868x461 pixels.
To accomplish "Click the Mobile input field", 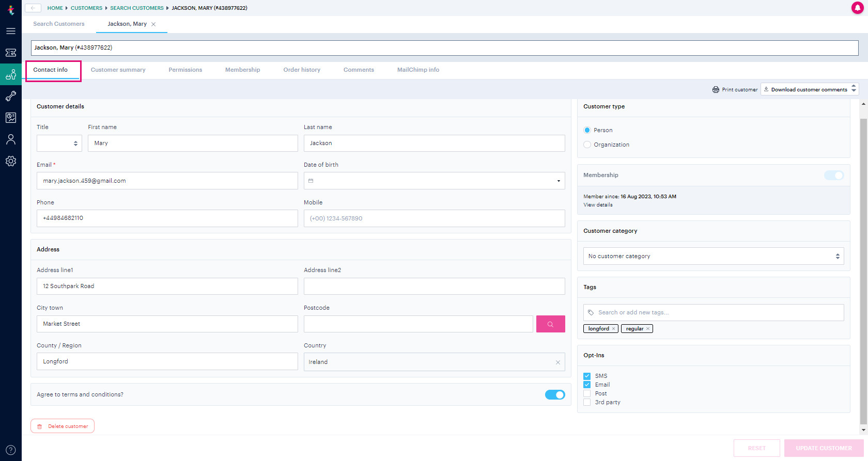I will tap(434, 219).
